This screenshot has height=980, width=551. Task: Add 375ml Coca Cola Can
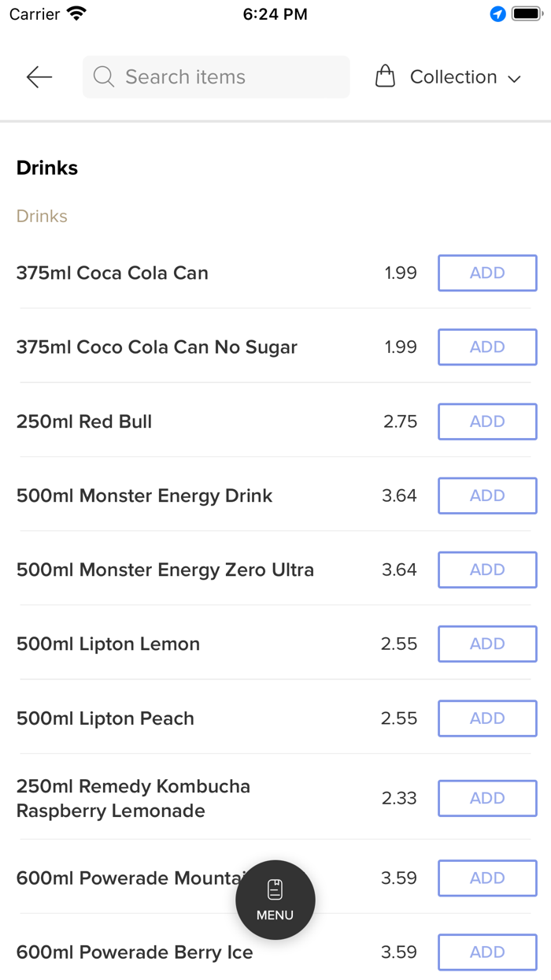[x=486, y=273]
